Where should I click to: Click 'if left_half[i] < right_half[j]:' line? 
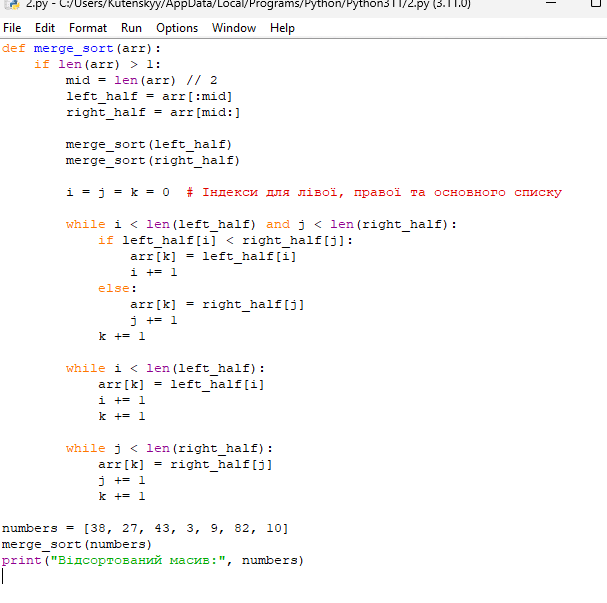coord(225,241)
